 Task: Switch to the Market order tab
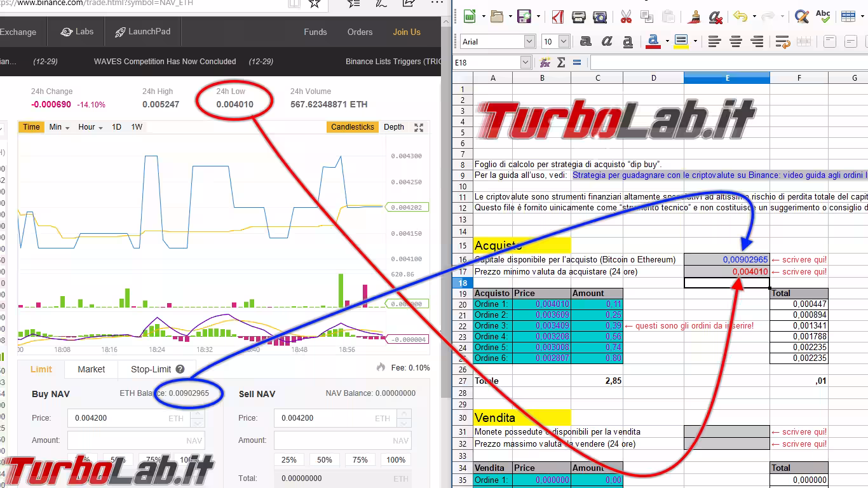[x=92, y=369]
